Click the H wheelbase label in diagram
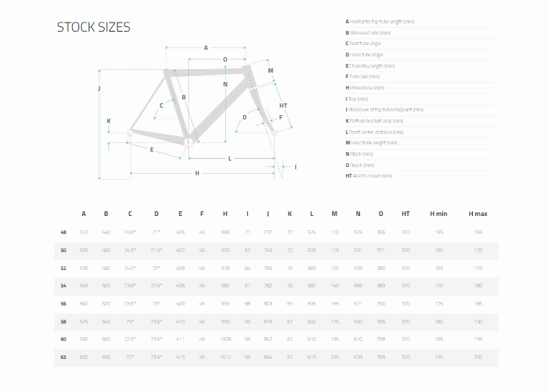549x392 pixels. [x=197, y=173]
